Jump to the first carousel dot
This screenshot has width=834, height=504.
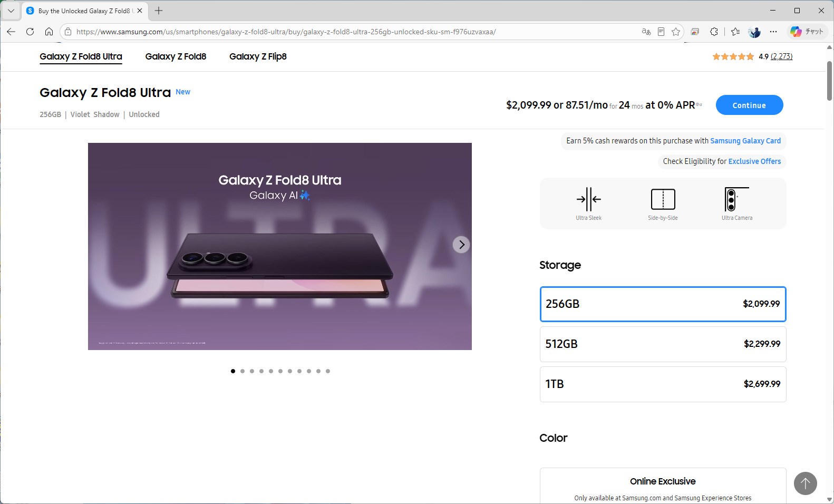tap(233, 371)
